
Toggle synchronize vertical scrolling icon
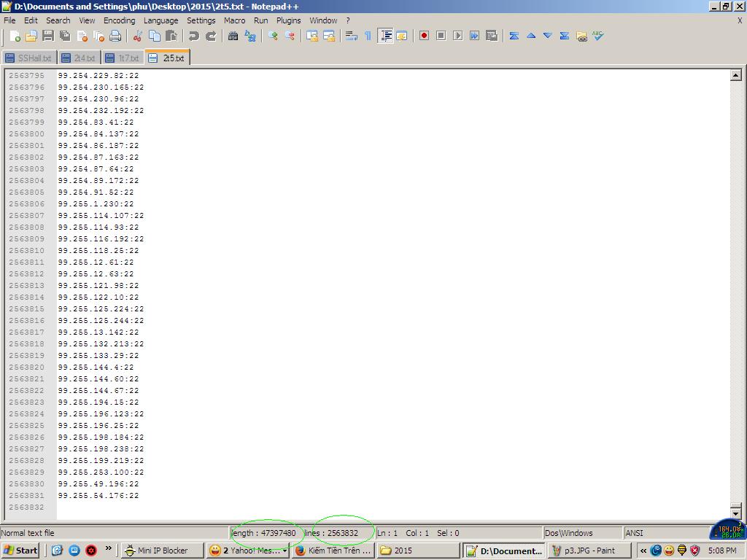(x=312, y=36)
